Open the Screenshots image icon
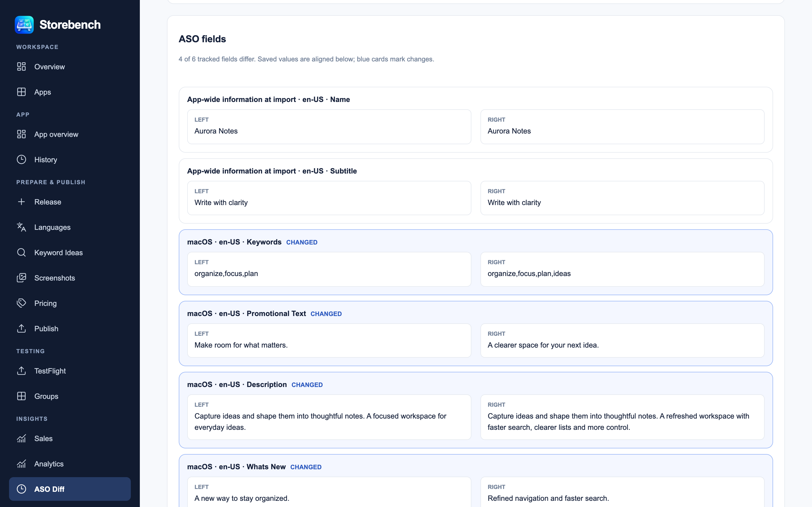 (21, 278)
